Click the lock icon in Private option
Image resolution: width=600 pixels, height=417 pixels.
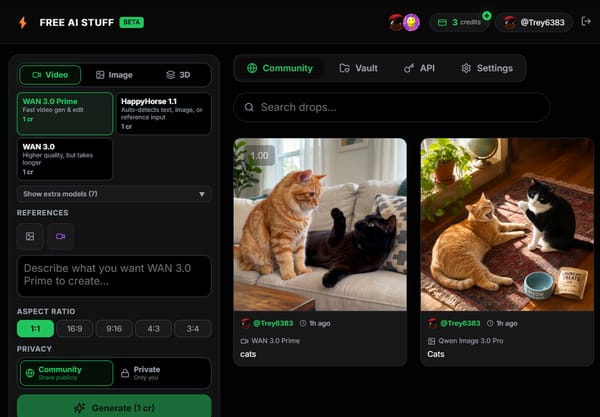125,373
